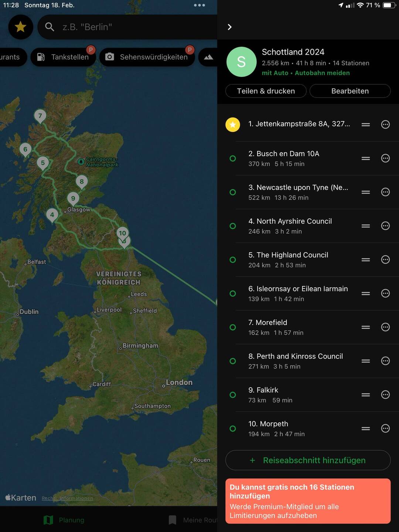Tap reorder handle for Morpeth stop

coord(366,429)
